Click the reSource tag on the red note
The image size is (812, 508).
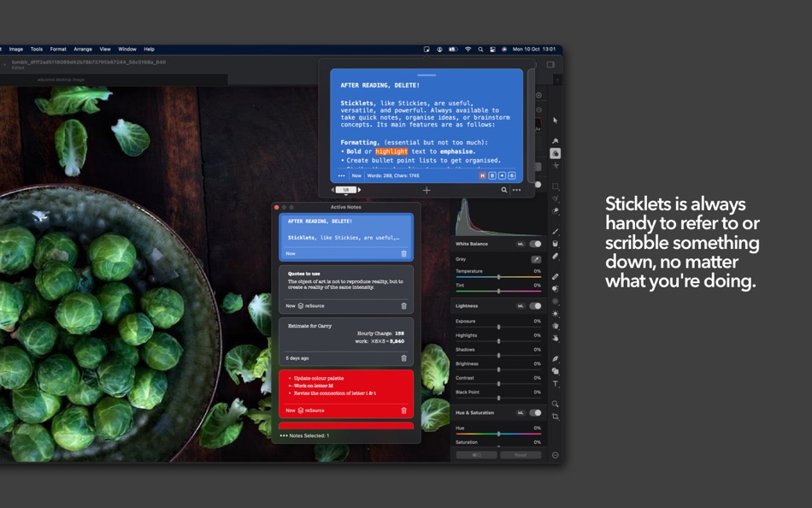311,411
